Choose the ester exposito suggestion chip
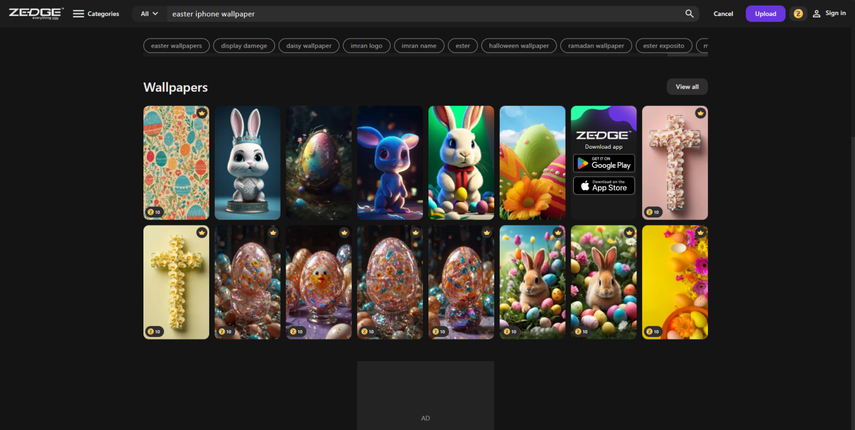The image size is (855, 430). pyautogui.click(x=664, y=46)
